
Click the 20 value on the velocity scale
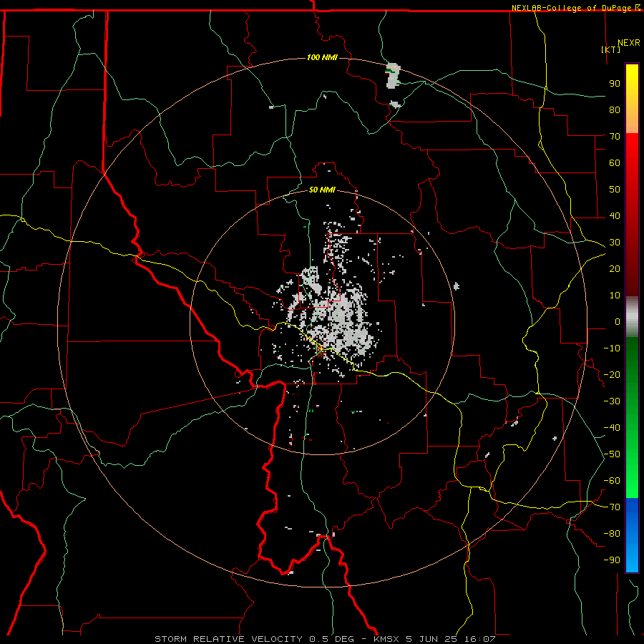pos(615,268)
